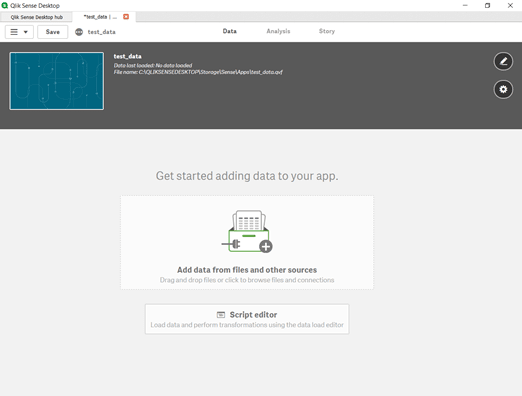Click the File name path text
Screen dimensions: 522x396
coord(198,72)
